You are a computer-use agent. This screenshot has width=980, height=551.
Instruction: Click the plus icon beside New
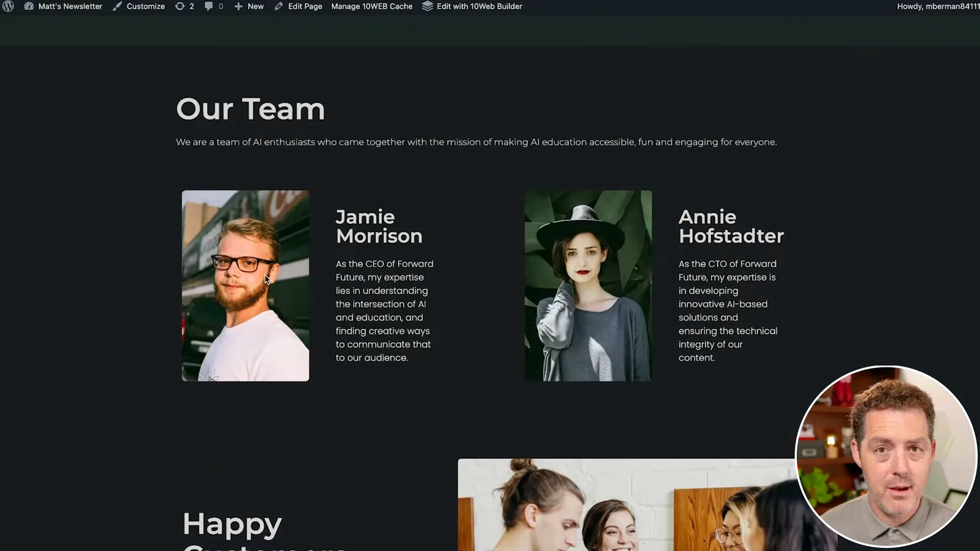238,6
